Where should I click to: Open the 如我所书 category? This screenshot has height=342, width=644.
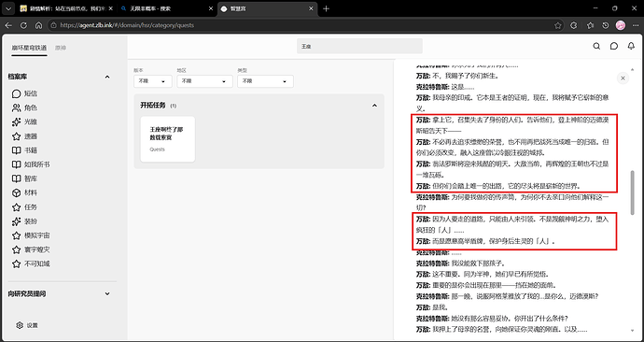click(x=31, y=164)
